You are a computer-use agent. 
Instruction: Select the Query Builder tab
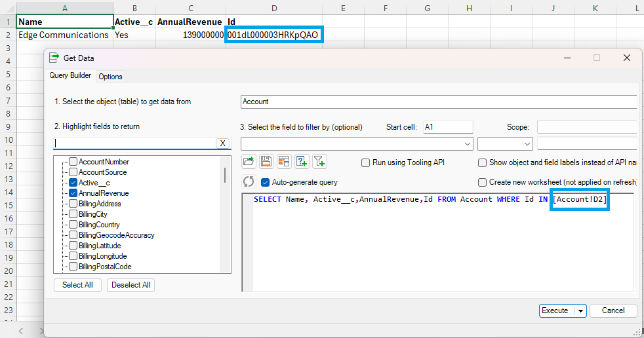tap(71, 76)
